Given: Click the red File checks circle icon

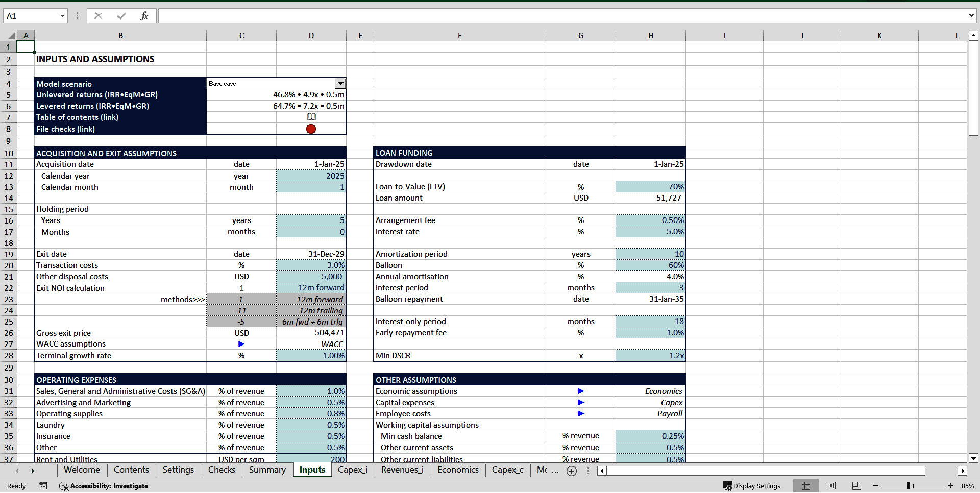Looking at the screenshot, I should (x=311, y=129).
